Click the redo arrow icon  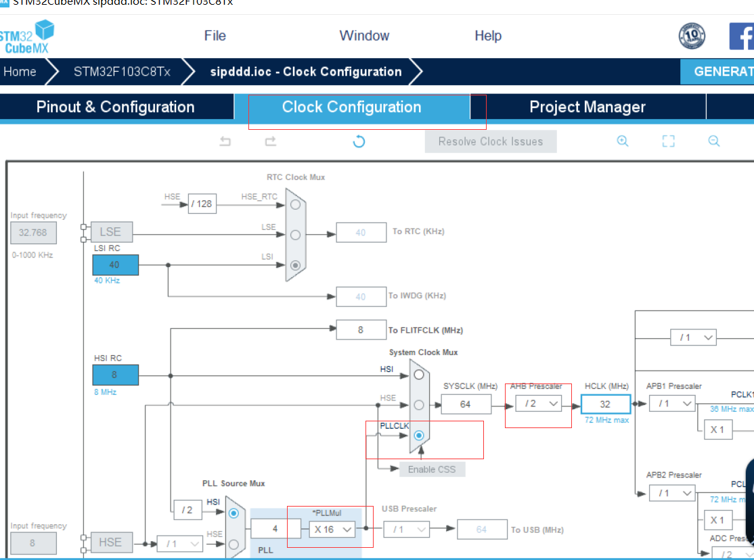(x=271, y=141)
